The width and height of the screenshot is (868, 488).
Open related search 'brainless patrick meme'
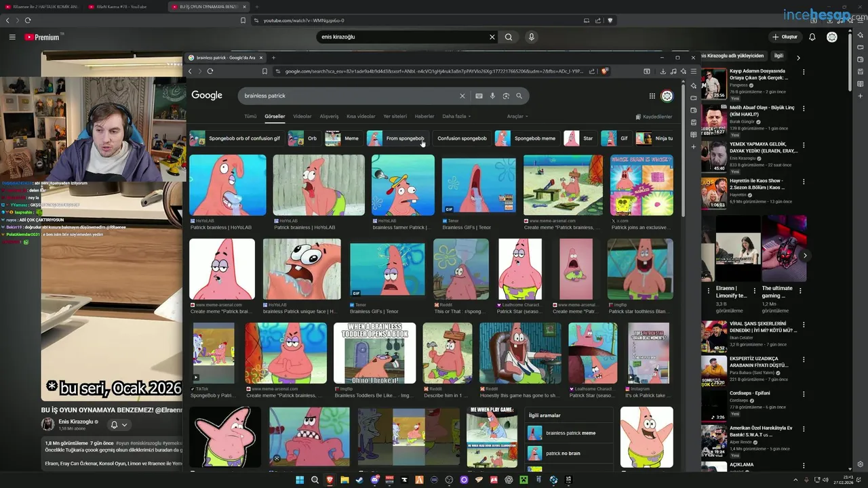coord(570,433)
